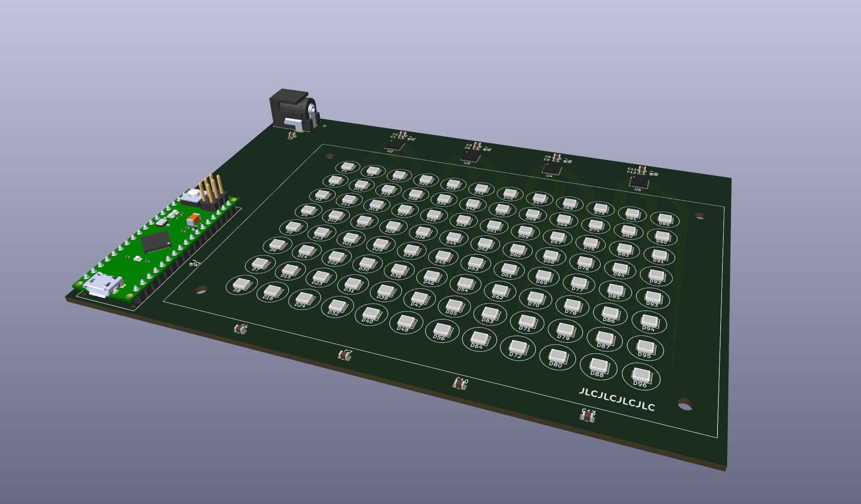Screen dimensions: 861x504
Task: Select LED D47
Action: point(420,298)
